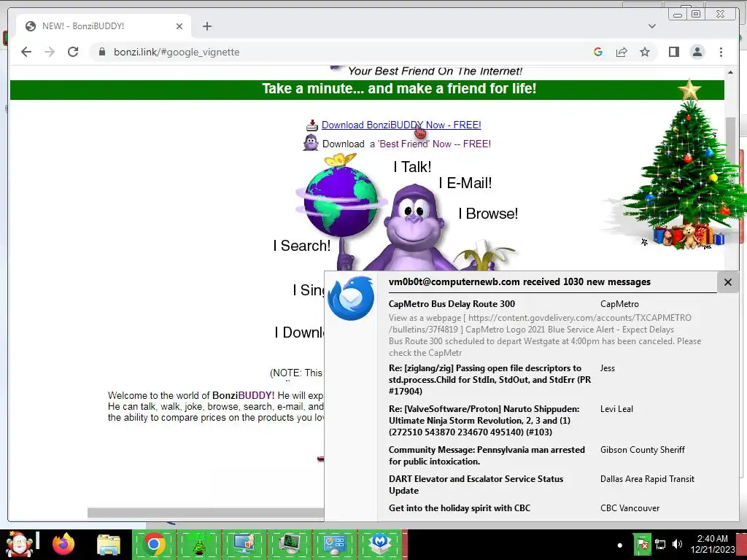The width and height of the screenshot is (747, 560).
Task: Select the NEW! - BonziBUDDY! tab
Action: (x=104, y=26)
